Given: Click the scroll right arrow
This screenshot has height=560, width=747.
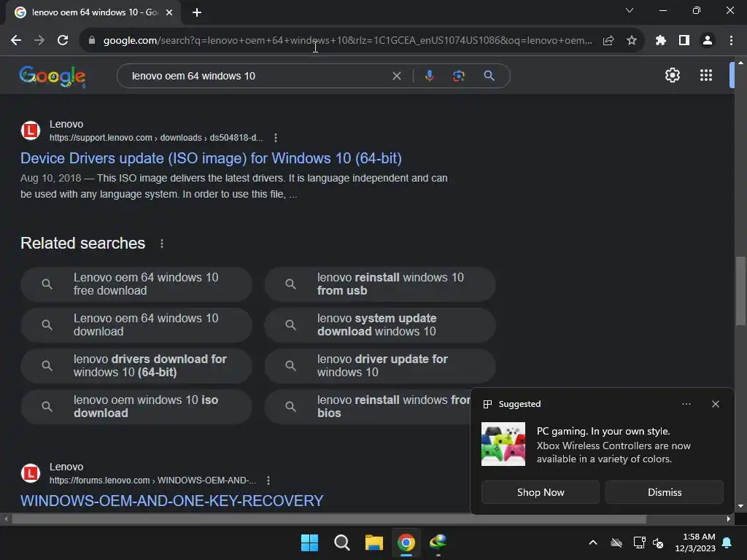Looking at the screenshot, I should (729, 519).
